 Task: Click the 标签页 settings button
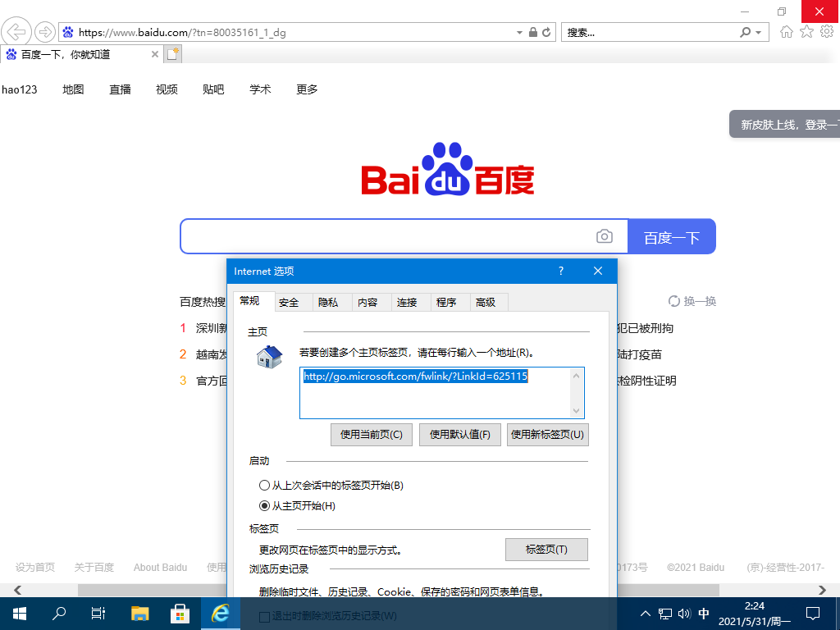point(546,550)
